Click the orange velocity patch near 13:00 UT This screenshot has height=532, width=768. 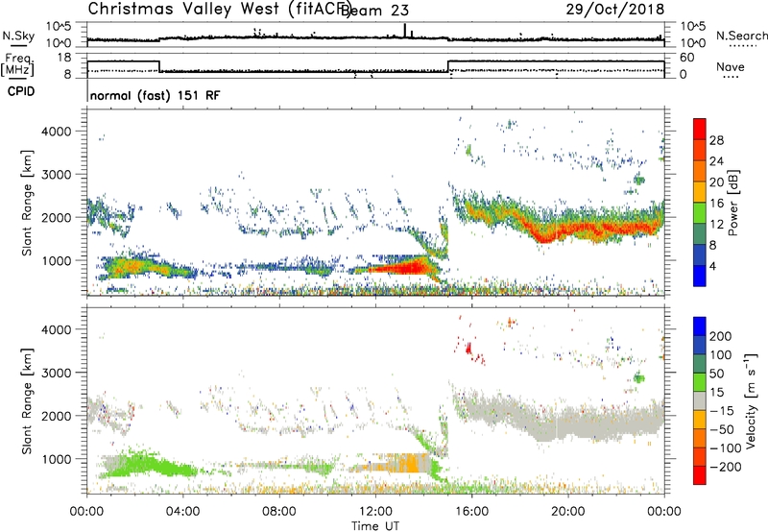411,463
